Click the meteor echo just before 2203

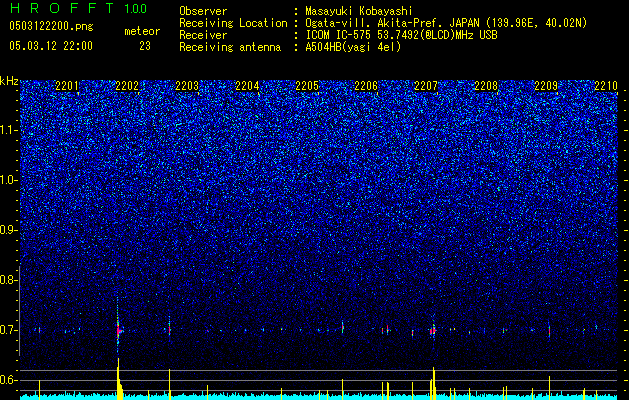point(169,330)
